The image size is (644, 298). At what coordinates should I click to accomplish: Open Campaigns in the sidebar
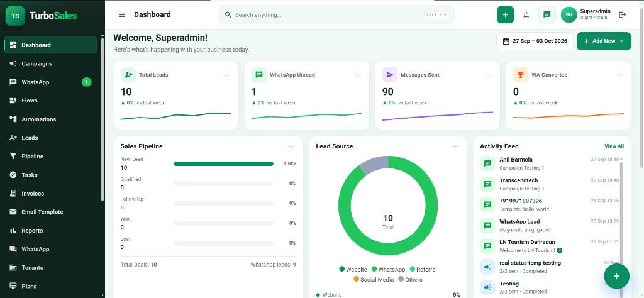pyautogui.click(x=50, y=63)
